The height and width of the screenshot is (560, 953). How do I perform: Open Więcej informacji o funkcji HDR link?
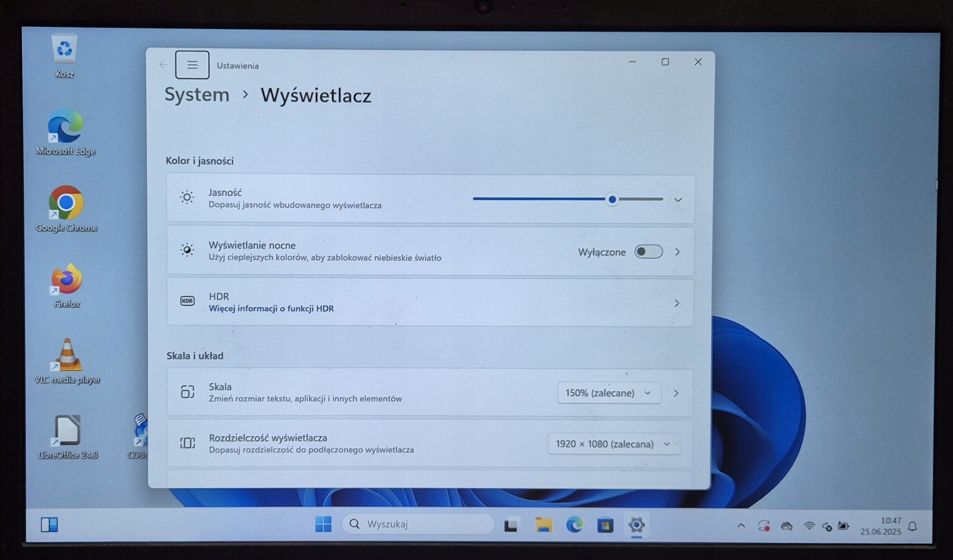point(271,309)
